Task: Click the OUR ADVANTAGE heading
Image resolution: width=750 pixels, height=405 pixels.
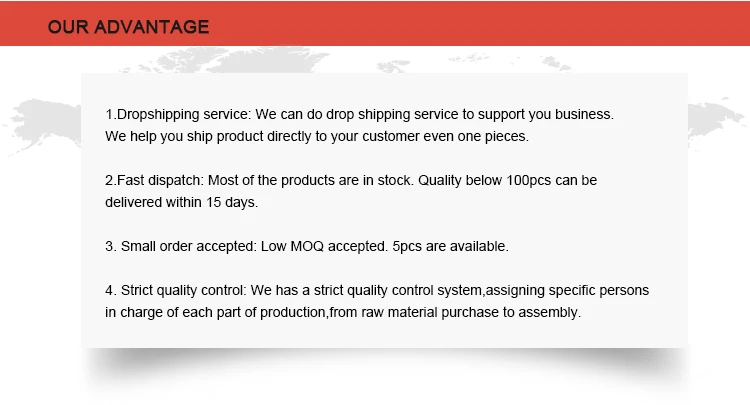Action: point(128,27)
